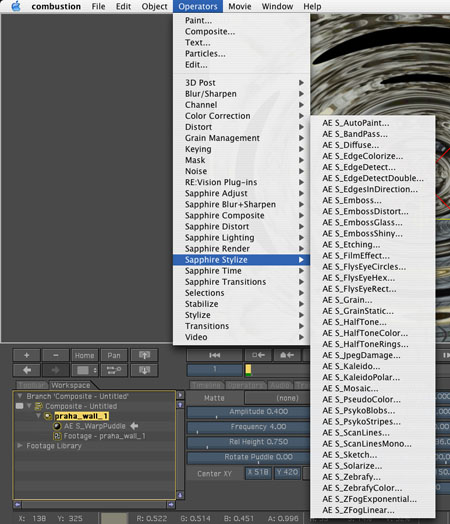Click the go to previous mark button
This screenshot has height=524, width=450.
[287, 355]
